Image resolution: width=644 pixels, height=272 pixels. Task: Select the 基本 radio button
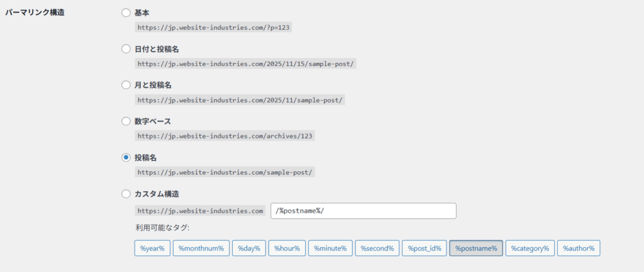click(x=126, y=13)
